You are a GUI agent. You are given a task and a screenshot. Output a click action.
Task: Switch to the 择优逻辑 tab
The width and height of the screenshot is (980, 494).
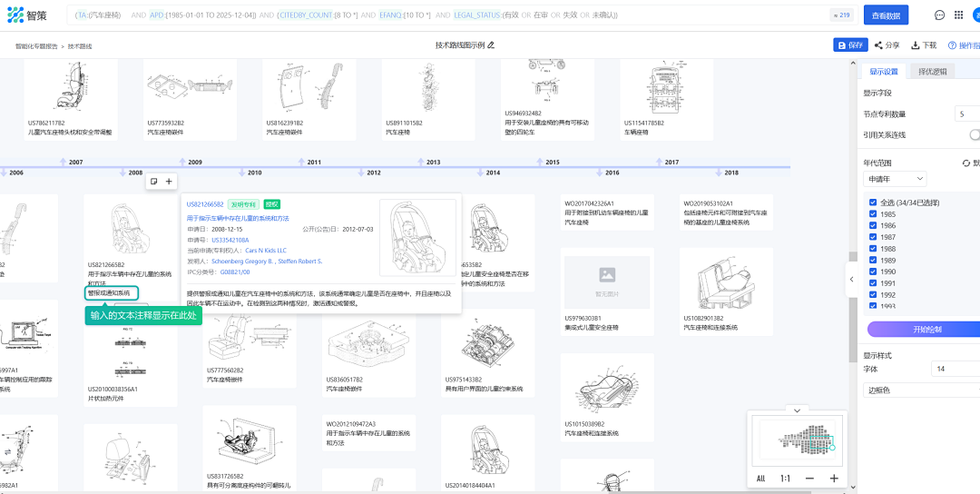click(932, 72)
